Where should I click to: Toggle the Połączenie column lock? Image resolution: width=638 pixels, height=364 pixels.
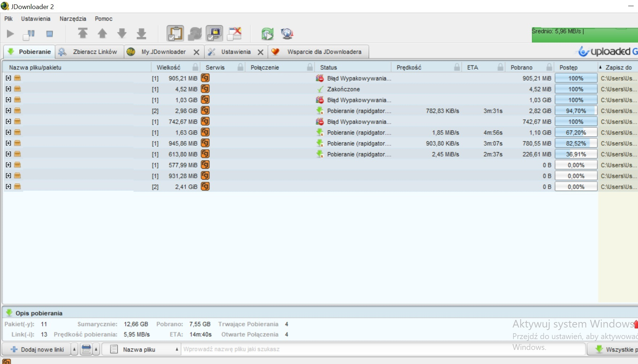point(310,67)
